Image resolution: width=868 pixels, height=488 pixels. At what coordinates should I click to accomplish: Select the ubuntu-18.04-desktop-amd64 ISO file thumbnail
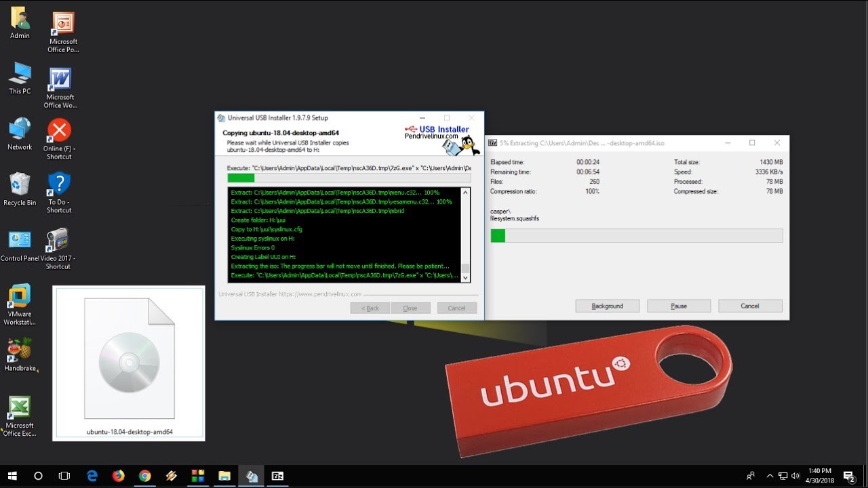pyautogui.click(x=129, y=363)
